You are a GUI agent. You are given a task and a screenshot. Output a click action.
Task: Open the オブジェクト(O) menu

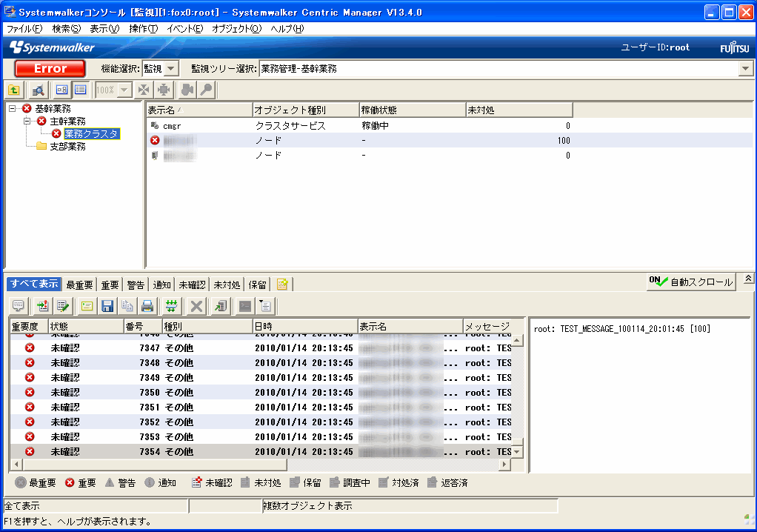[x=236, y=28]
